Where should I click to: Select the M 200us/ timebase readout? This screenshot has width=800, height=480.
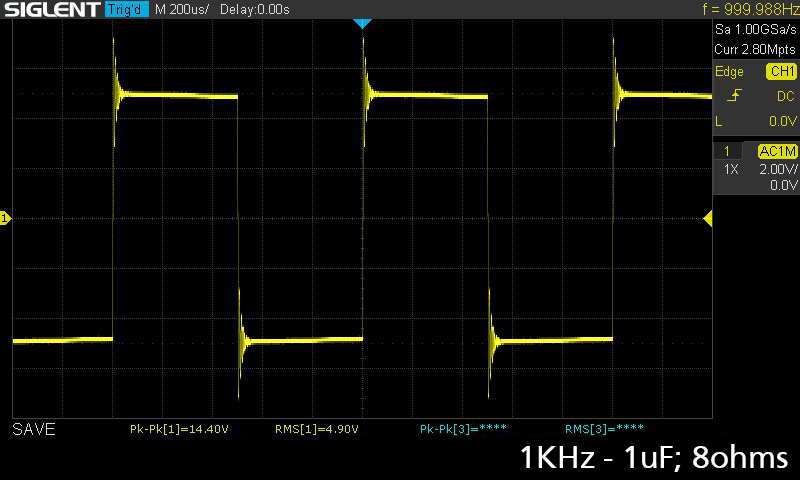coord(182,9)
